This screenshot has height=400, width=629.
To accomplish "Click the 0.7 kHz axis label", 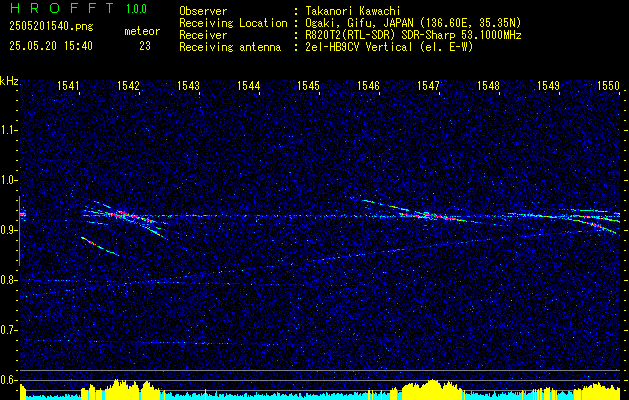I will click(9, 330).
